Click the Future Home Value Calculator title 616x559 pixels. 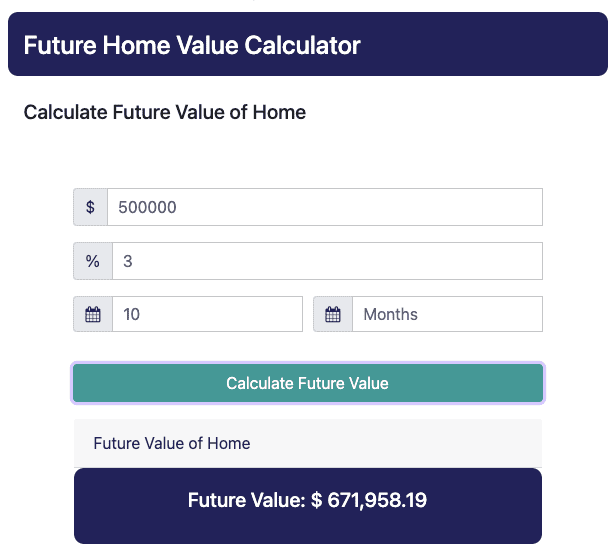192,45
